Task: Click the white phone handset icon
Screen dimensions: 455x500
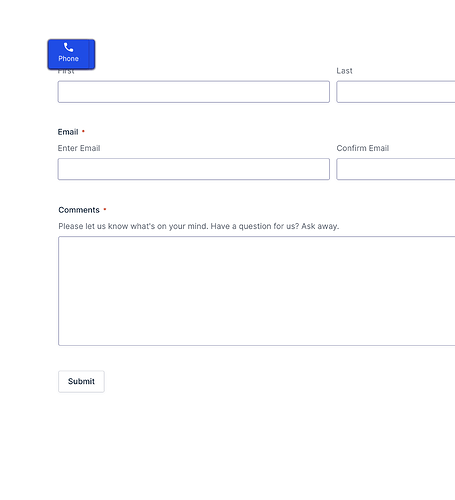Action: (x=68, y=47)
